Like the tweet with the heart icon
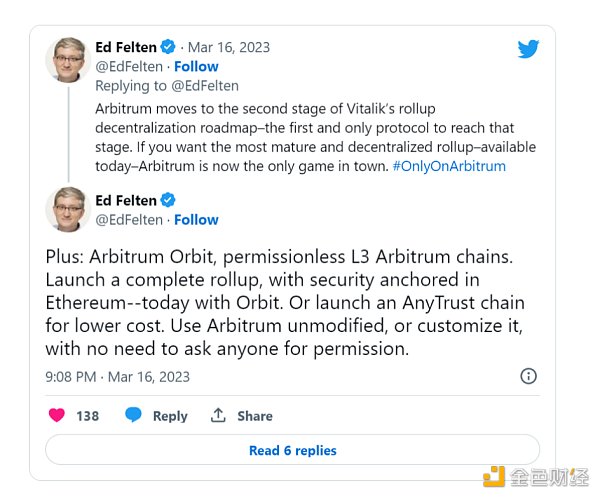The height and width of the screenshot is (498, 600). pyautogui.click(x=58, y=415)
